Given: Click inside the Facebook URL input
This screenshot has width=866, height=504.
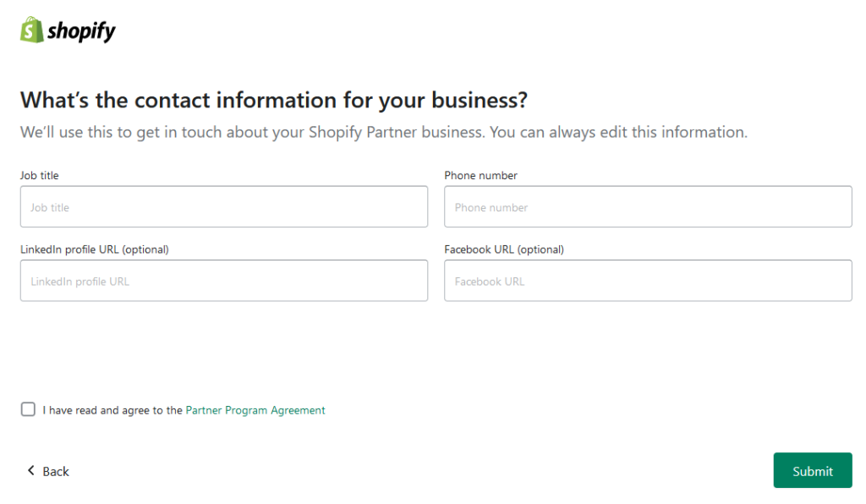Looking at the screenshot, I should pyautogui.click(x=648, y=281).
